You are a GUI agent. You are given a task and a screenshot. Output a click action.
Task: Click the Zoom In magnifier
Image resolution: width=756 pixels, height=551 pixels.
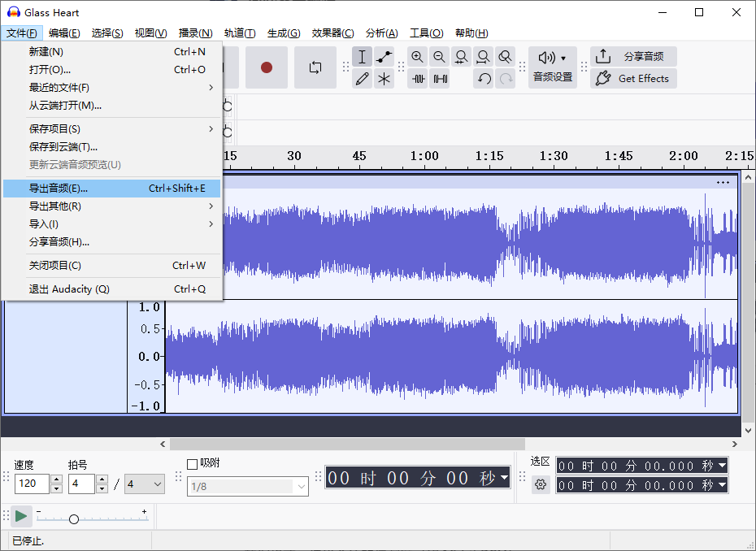(417, 57)
